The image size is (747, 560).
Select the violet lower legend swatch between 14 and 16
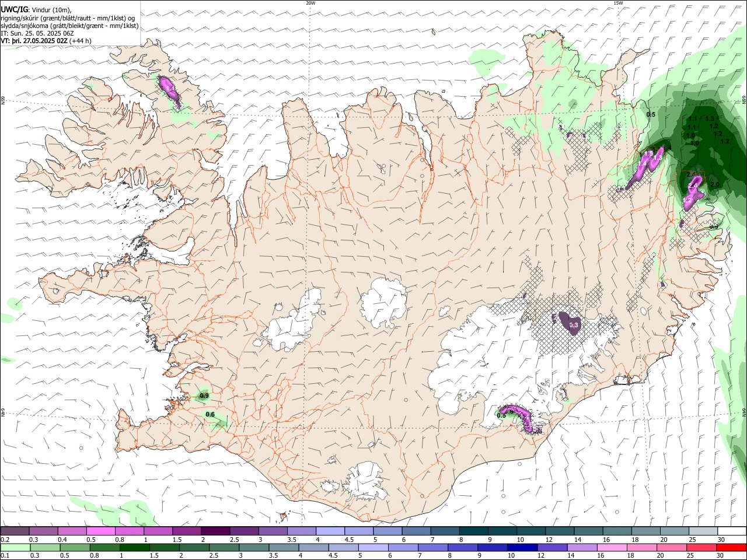(x=581, y=547)
